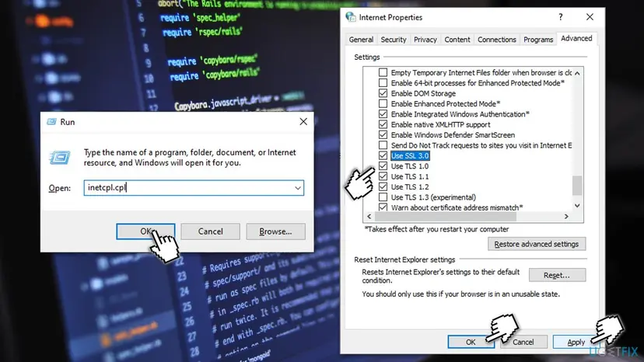Viewport: 644px width, 362px height.
Task: Toggle Warn about certificate address mismatch
Action: (383, 207)
